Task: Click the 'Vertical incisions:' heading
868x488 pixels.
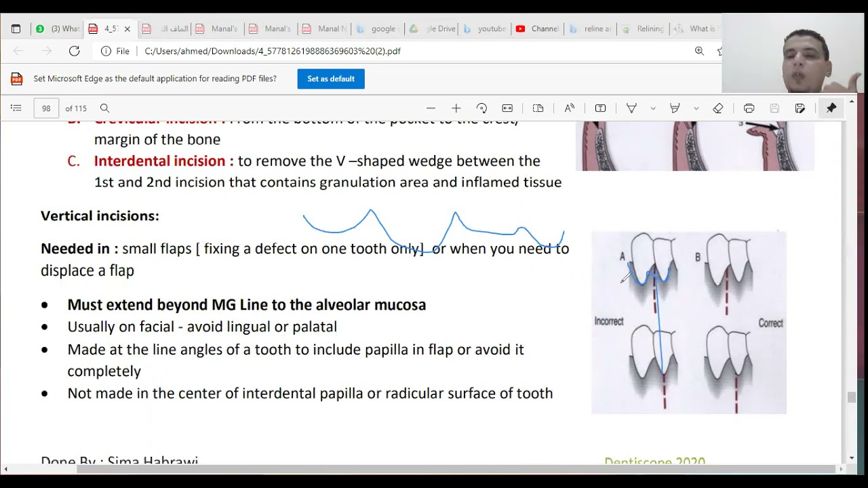Action: pyautogui.click(x=100, y=216)
